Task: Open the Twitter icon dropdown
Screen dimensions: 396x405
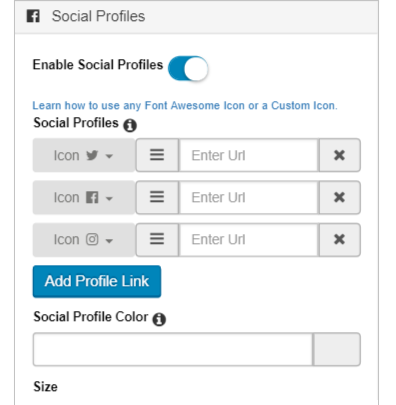Action: 84,155
